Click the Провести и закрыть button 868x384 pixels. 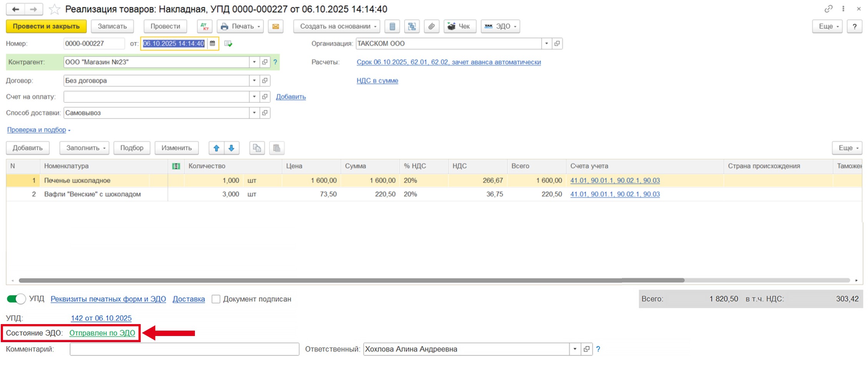(x=46, y=26)
